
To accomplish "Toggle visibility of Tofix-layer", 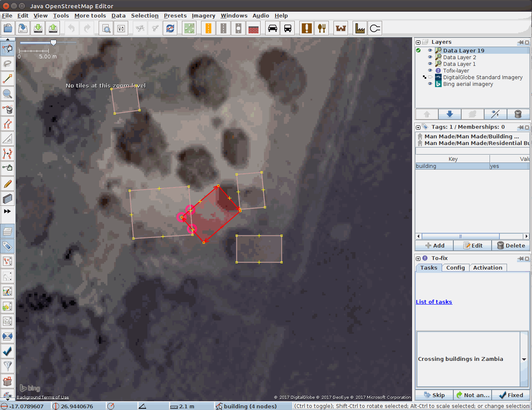I will (x=430, y=70).
